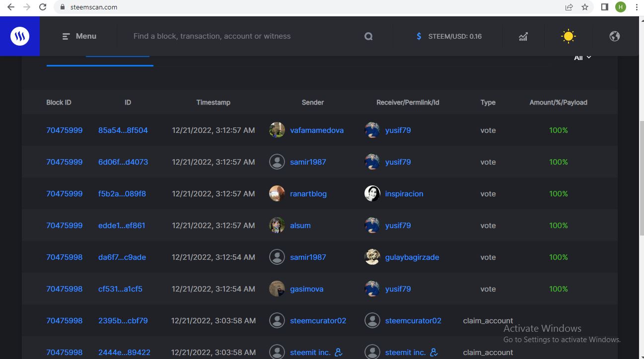This screenshot has height=359, width=644.
Task: Open transaction 2395b...cbf79
Action: (123, 321)
